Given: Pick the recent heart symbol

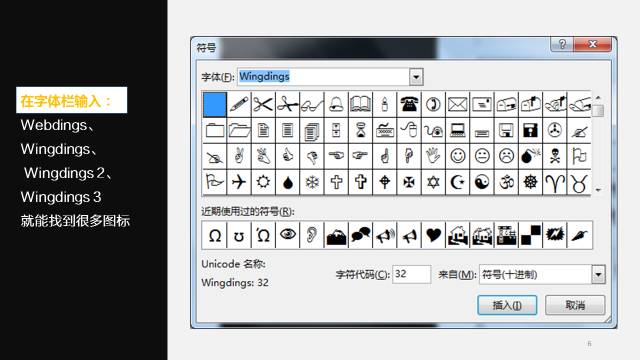Looking at the screenshot, I should [x=433, y=235].
